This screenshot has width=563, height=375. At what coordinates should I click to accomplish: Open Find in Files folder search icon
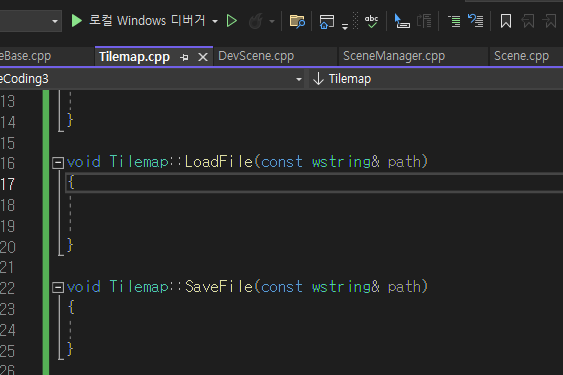297,21
